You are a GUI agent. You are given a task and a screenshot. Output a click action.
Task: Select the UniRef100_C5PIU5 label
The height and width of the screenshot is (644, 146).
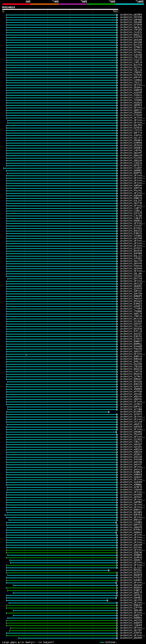click(x=131, y=57)
